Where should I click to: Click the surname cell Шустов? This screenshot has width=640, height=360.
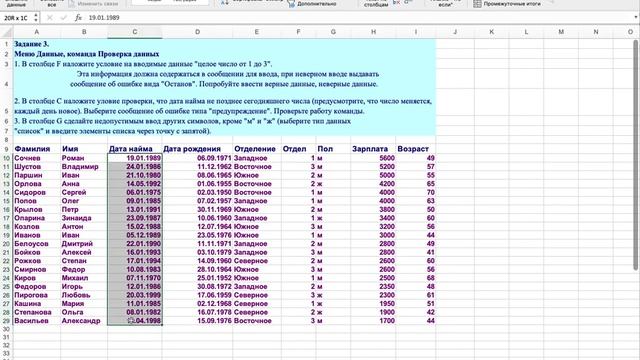point(37,167)
